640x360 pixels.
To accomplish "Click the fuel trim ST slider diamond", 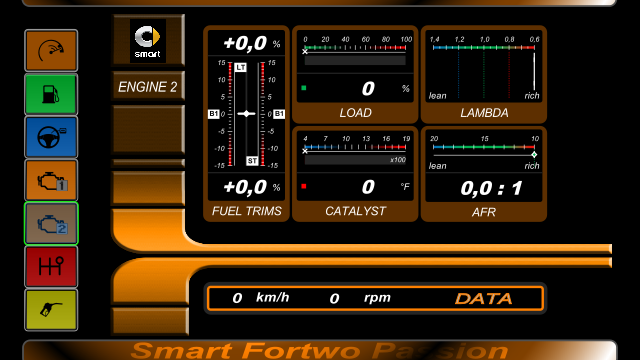I will [246, 113].
